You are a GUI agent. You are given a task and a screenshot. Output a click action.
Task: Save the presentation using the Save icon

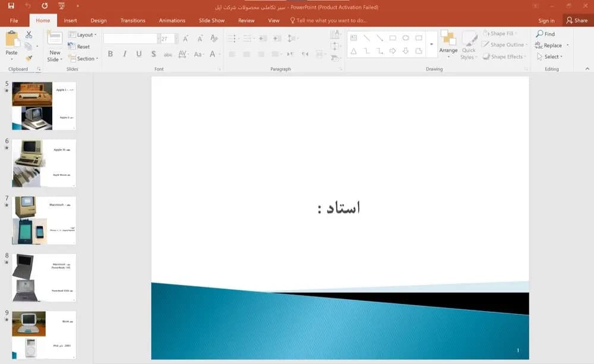tap(11, 6)
